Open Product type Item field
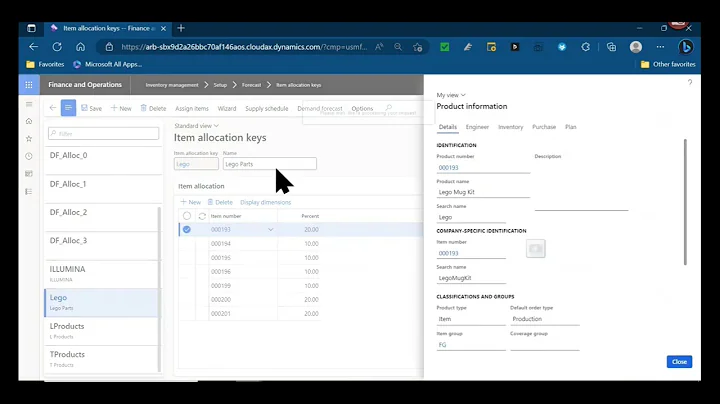The width and height of the screenshot is (720, 404). coord(471,319)
